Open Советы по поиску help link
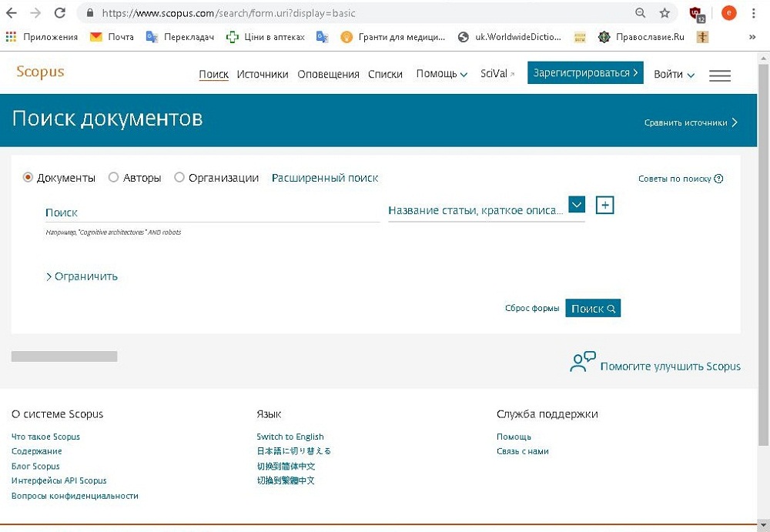The height and width of the screenshot is (532, 770). click(x=681, y=179)
